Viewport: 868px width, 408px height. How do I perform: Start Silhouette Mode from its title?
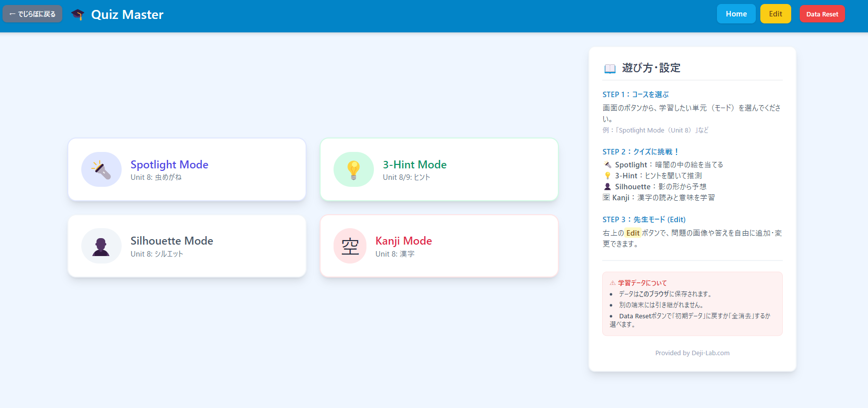click(172, 241)
